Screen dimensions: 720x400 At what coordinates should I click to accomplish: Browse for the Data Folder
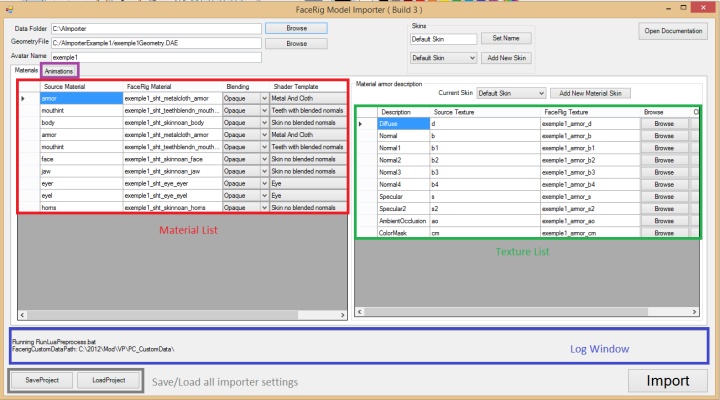pos(296,28)
